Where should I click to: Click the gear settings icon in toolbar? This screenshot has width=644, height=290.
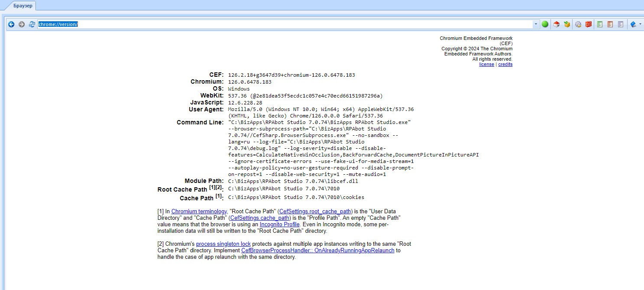[x=578, y=24]
